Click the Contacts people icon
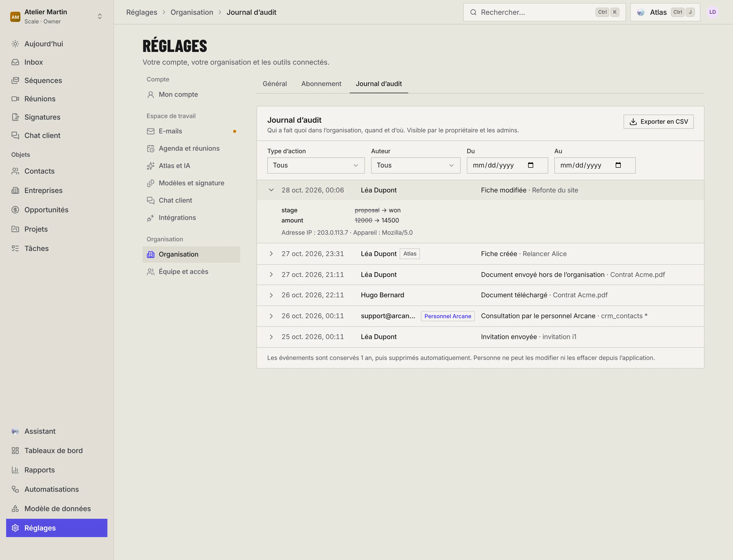 [x=15, y=171]
